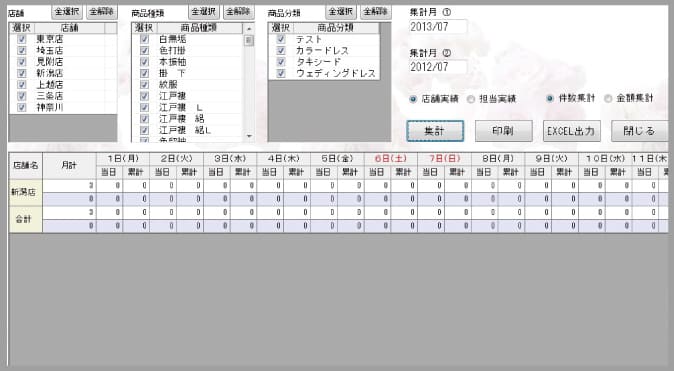Click 全解除 button for 店舗 list
This screenshot has width=674, height=371.
coord(102,12)
